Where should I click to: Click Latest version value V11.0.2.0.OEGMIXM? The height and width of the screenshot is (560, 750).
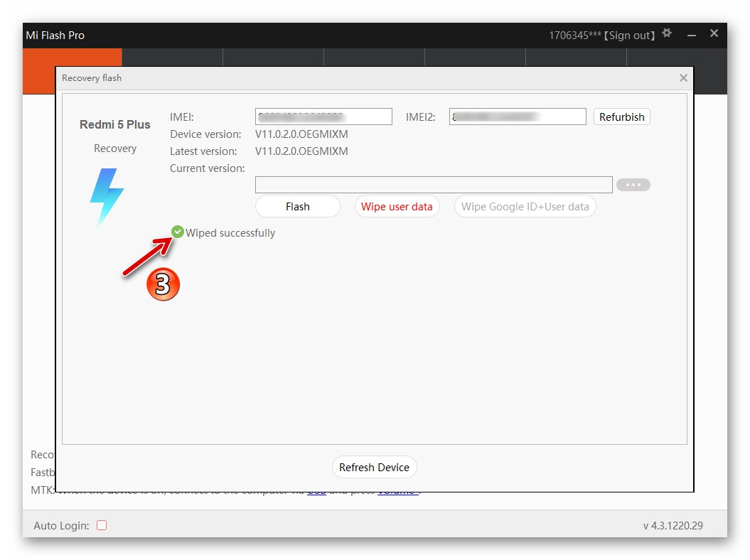pos(301,151)
